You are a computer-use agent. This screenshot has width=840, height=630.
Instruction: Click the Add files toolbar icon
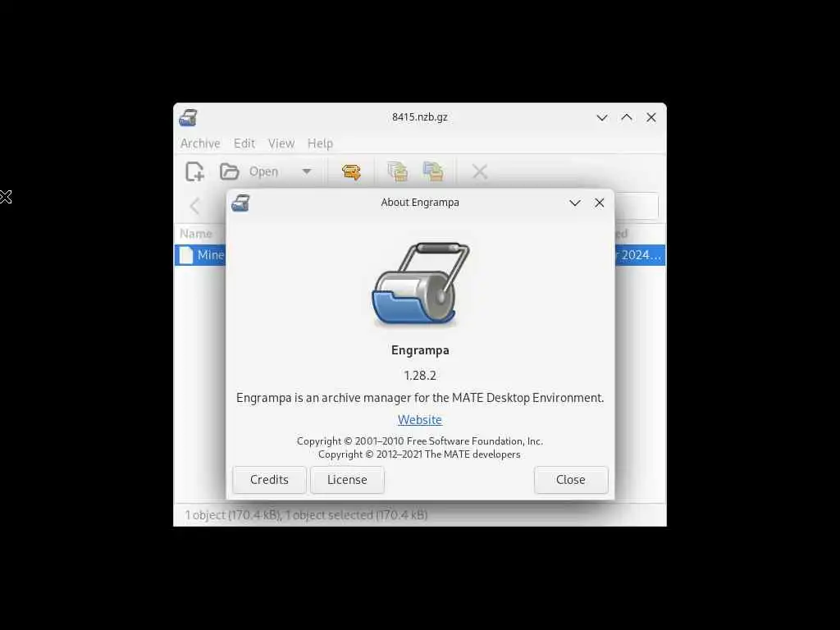coord(398,171)
